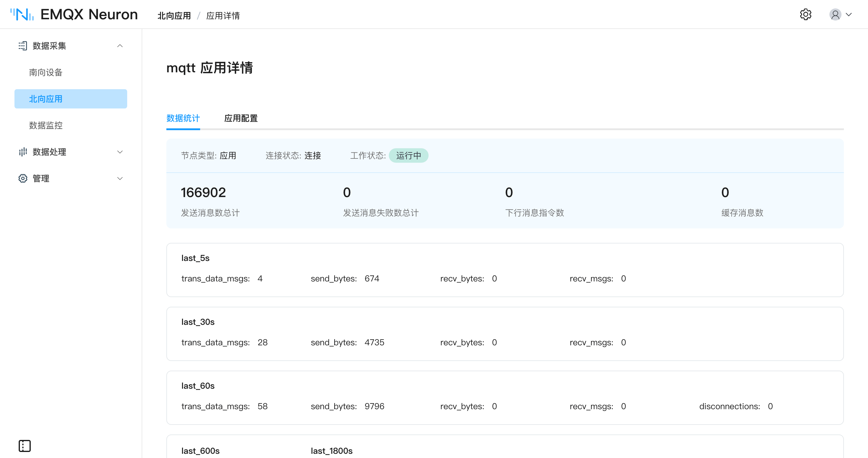The width and height of the screenshot is (868, 458).
Task: Click the 运行中 status badge
Action: (x=408, y=155)
